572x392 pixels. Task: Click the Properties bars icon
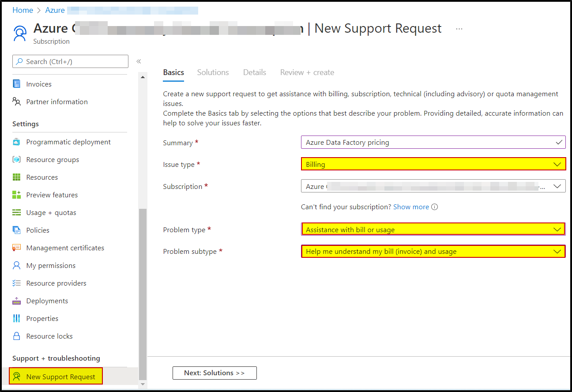pos(17,318)
